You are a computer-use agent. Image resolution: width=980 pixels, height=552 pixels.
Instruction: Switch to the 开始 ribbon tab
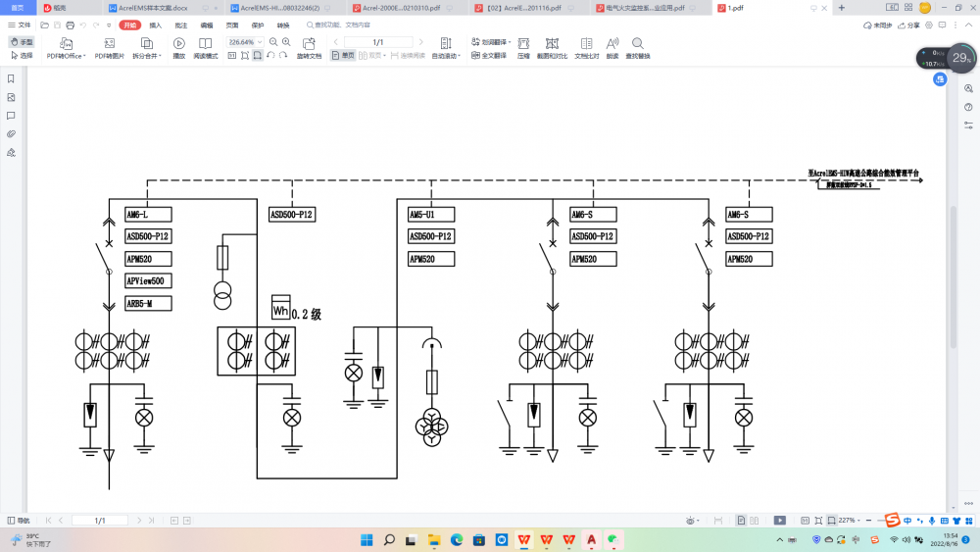point(130,25)
